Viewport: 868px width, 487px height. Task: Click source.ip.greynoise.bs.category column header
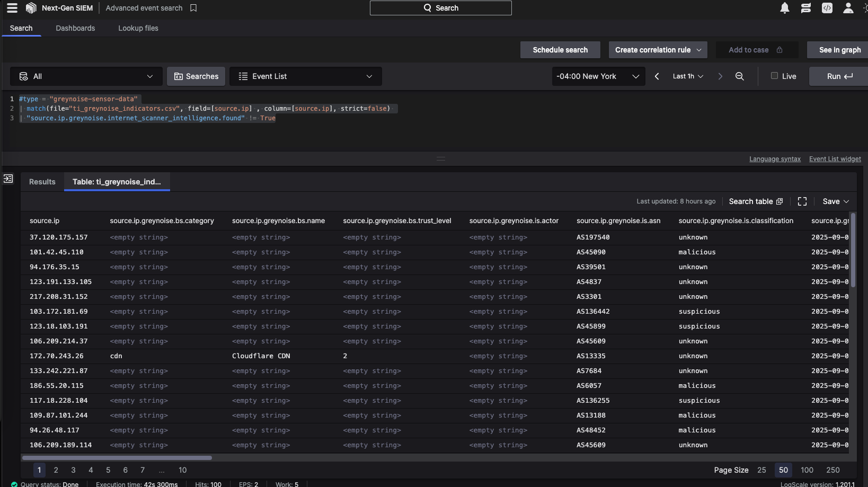click(x=162, y=220)
